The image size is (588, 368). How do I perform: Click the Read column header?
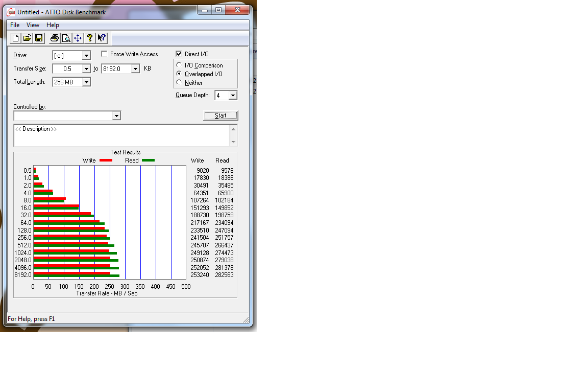coord(222,160)
